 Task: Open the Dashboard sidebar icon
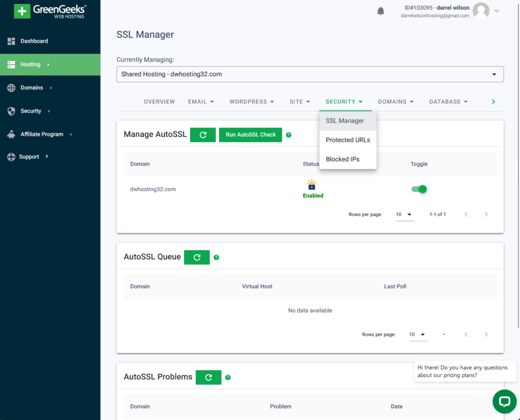point(11,41)
